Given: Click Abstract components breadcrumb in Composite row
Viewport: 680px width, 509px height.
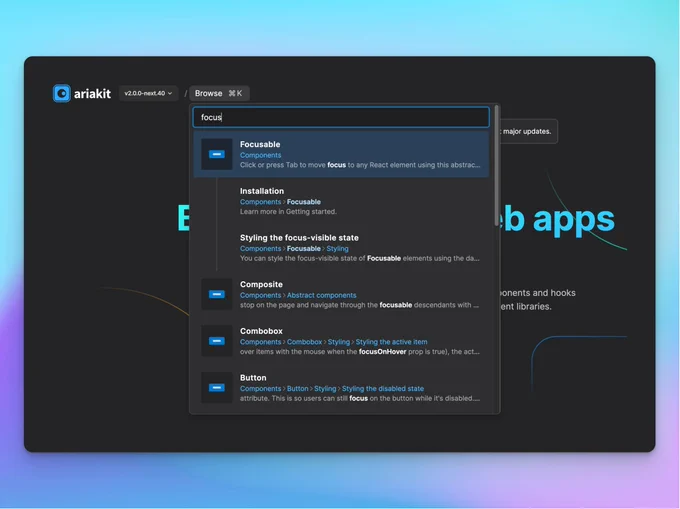Looking at the screenshot, I should 321,295.
